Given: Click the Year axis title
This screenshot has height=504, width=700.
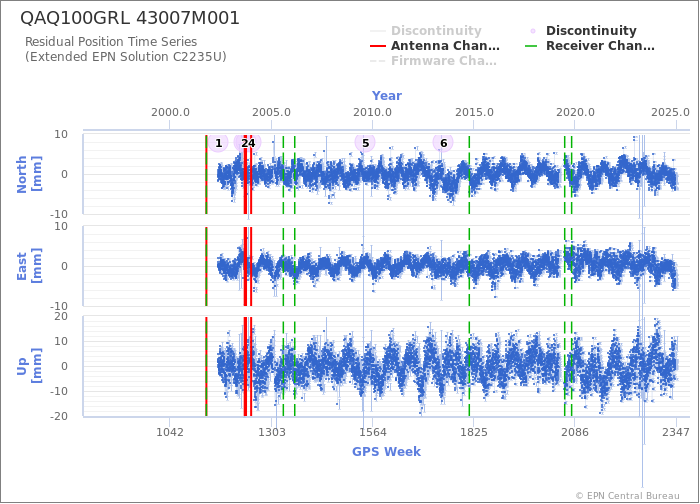Looking at the screenshot, I should click(x=387, y=96).
